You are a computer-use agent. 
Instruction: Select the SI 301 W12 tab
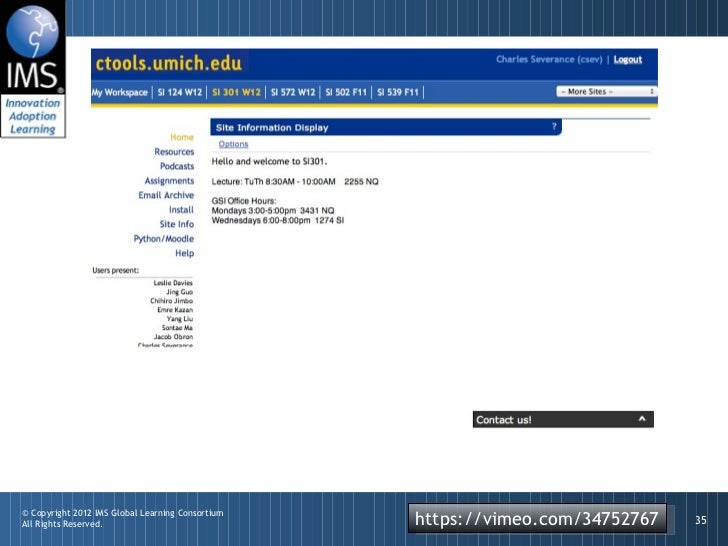point(236,92)
